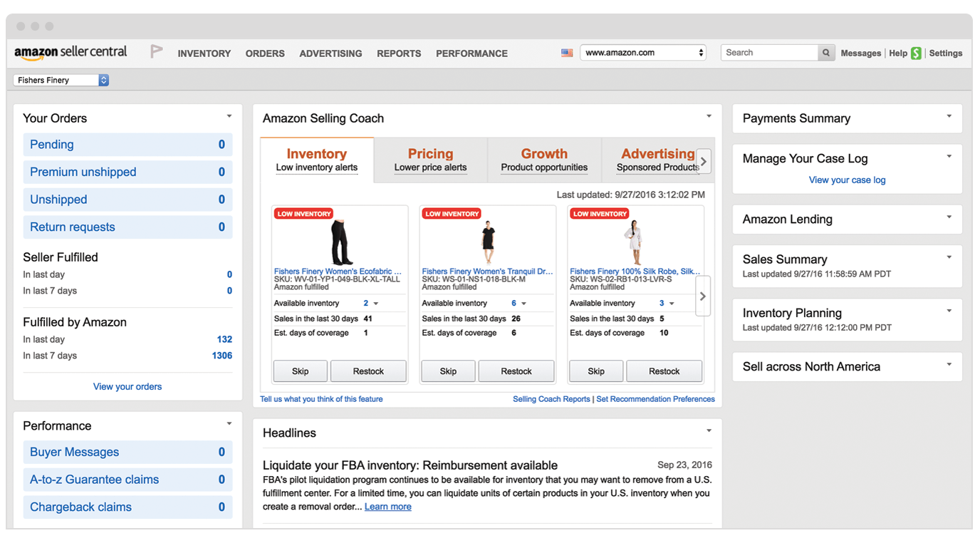Open Chargeback claims row

[128, 507]
